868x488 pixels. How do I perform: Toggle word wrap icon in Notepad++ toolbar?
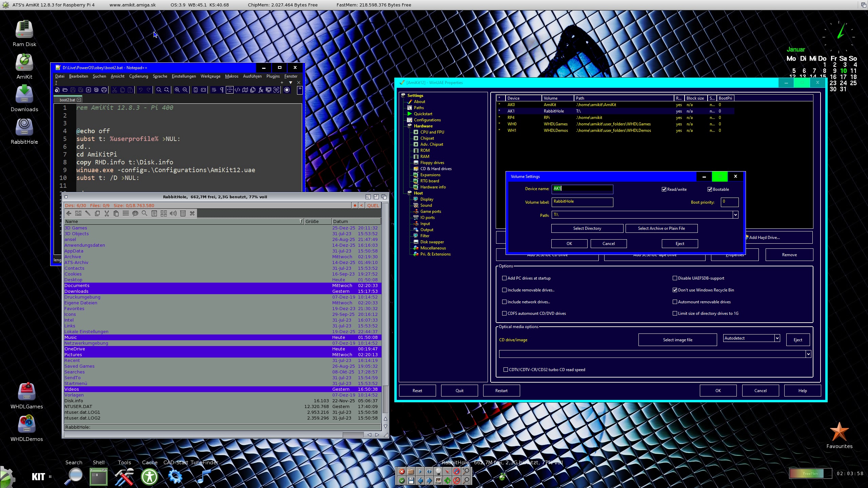[x=214, y=90]
